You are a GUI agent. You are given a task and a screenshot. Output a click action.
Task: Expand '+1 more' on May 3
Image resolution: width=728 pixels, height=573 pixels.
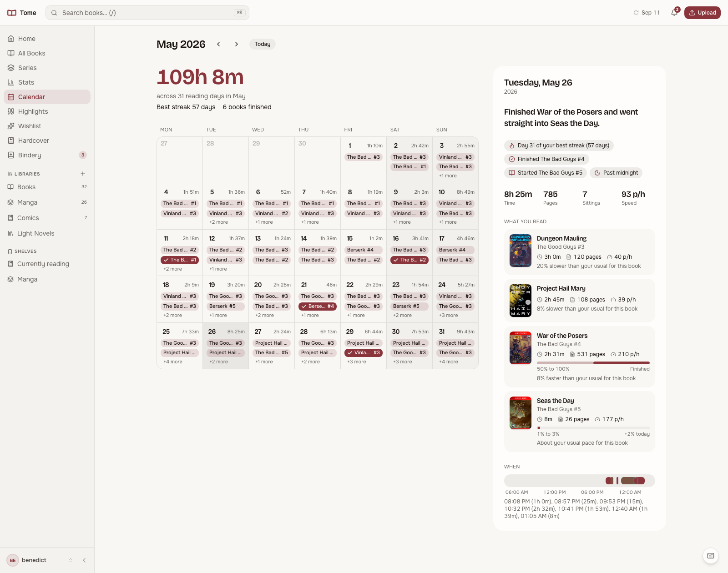(448, 176)
